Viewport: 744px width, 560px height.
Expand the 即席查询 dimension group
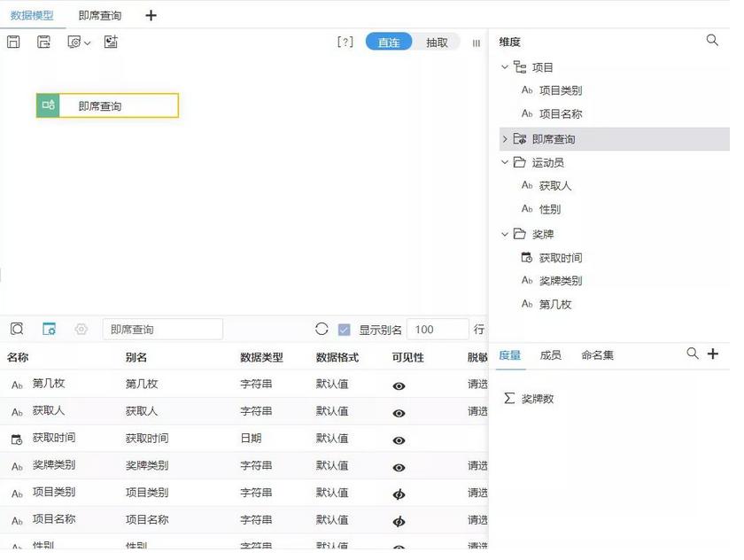pyautogui.click(x=504, y=138)
